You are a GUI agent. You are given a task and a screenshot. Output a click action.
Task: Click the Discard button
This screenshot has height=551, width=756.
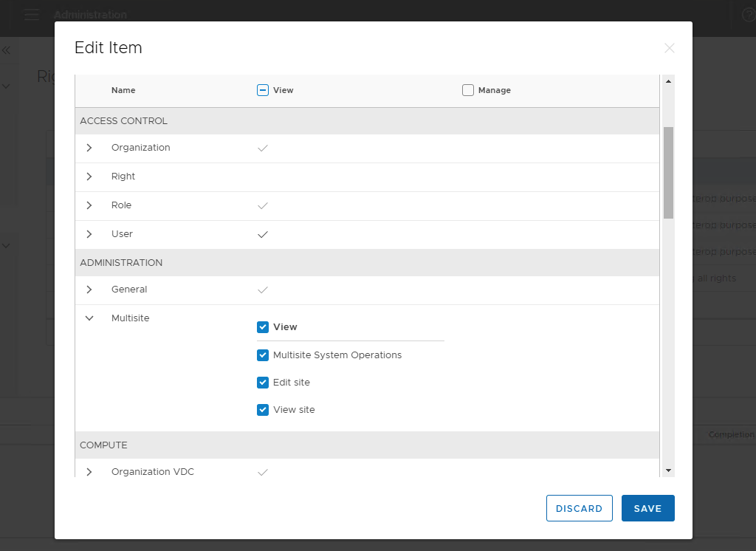tap(579, 508)
